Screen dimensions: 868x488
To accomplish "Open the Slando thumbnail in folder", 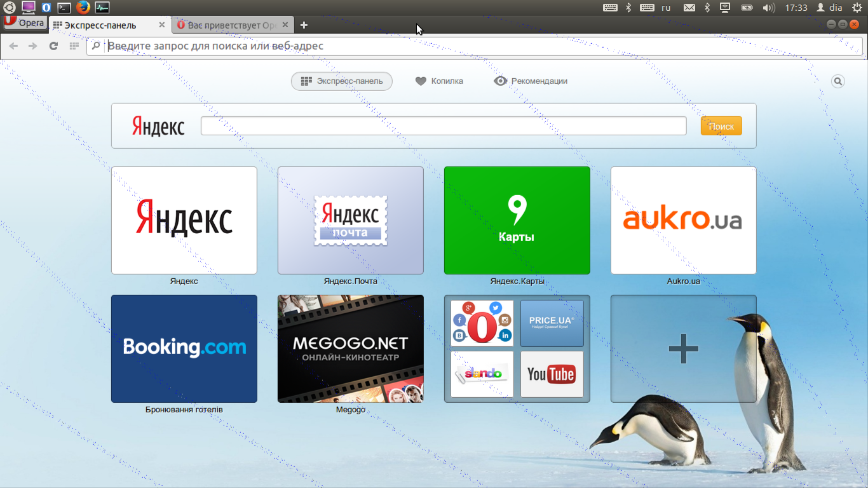I will click(x=482, y=374).
